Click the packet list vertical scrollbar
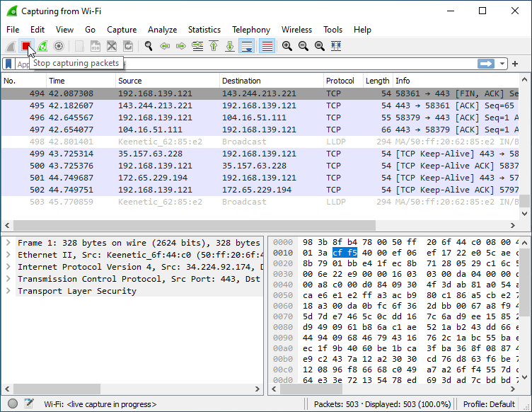Screen dimensions: 532x412 pyautogui.click(x=526, y=142)
